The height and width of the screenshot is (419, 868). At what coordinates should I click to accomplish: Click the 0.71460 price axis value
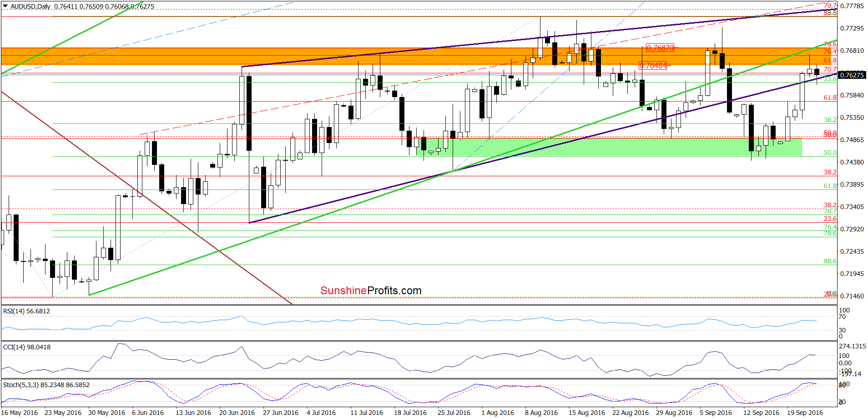[852, 296]
